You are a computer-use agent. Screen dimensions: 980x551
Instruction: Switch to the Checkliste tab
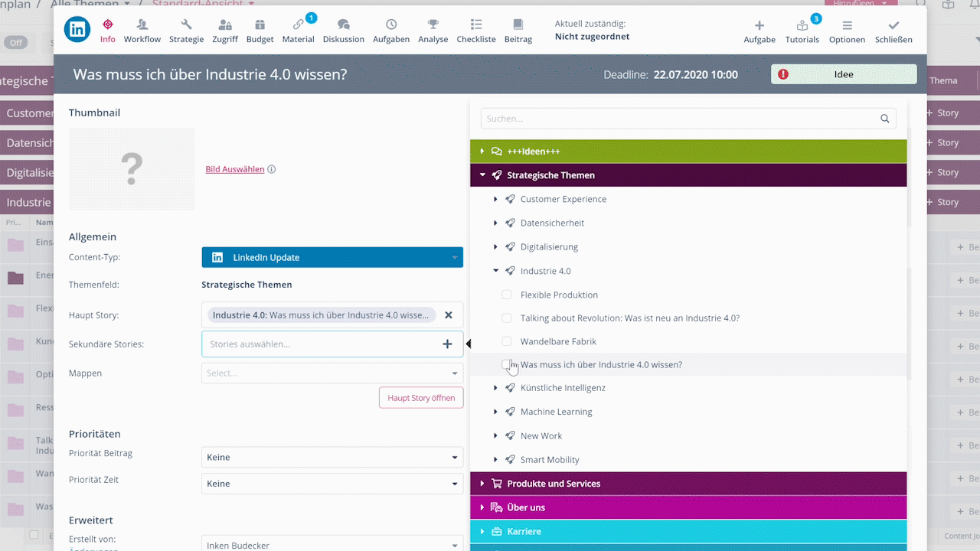[x=475, y=31]
